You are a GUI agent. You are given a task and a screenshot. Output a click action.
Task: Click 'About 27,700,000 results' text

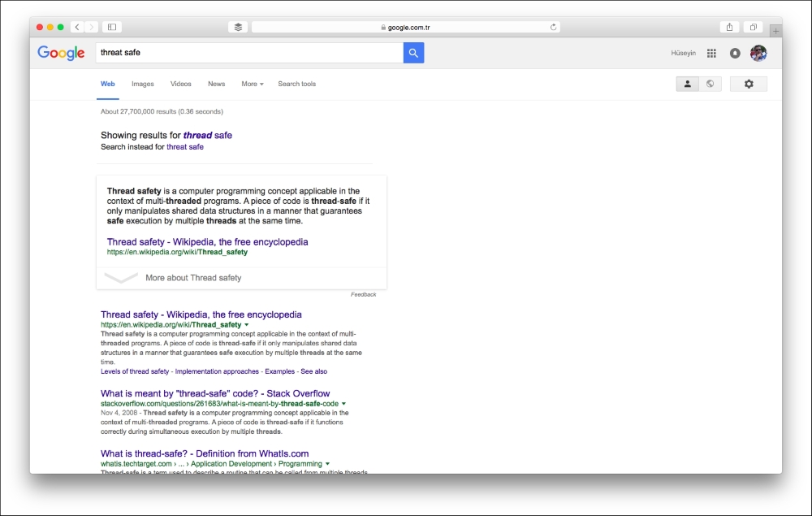click(162, 111)
